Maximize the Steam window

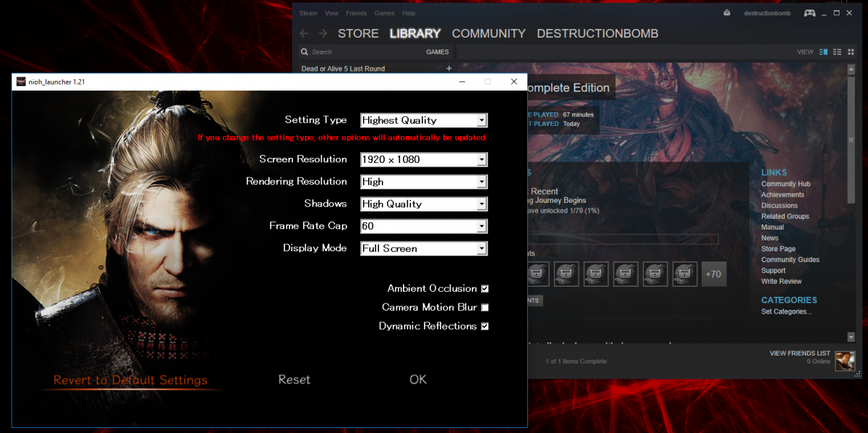coord(837,13)
